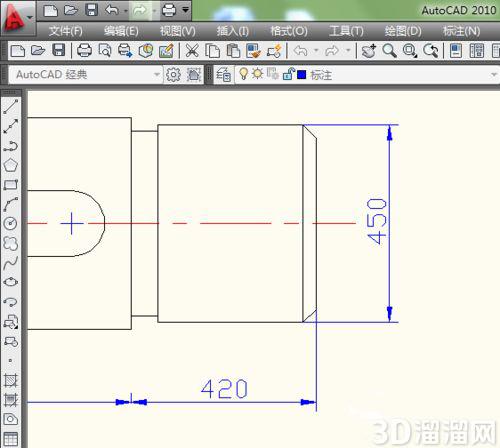The height and width of the screenshot is (448, 500).
Task: Open the Layer Properties Manager
Action: pos(223,74)
